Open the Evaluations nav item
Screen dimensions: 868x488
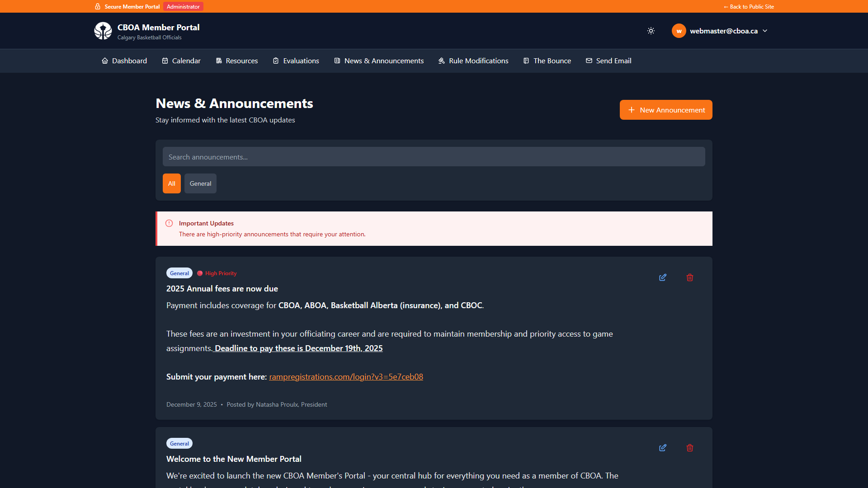pyautogui.click(x=296, y=61)
